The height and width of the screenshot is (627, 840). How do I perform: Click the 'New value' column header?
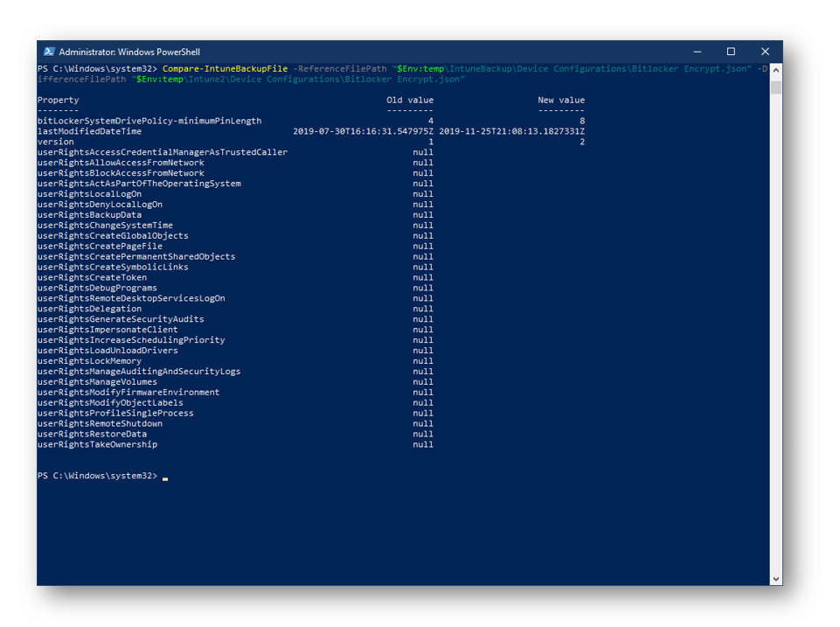(561, 101)
